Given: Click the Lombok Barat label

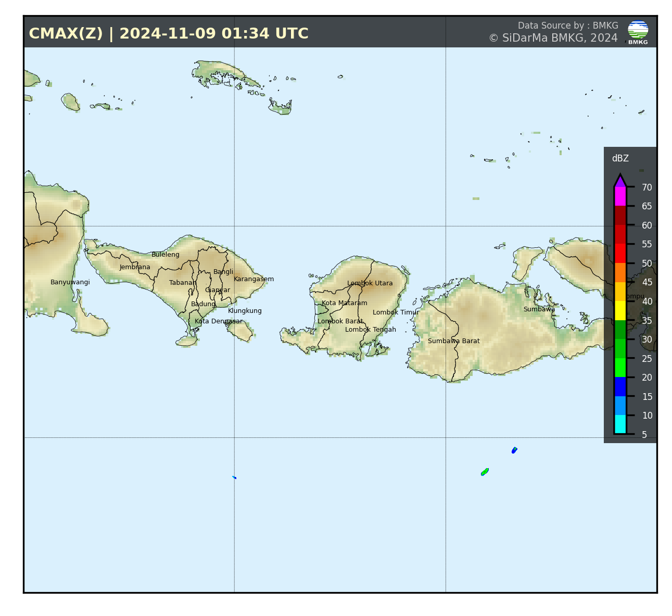Looking at the screenshot, I should point(340,321).
